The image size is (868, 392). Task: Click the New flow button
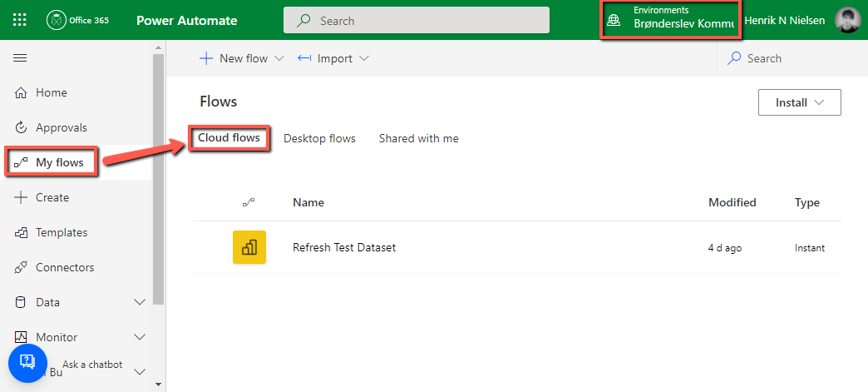pyautogui.click(x=242, y=58)
